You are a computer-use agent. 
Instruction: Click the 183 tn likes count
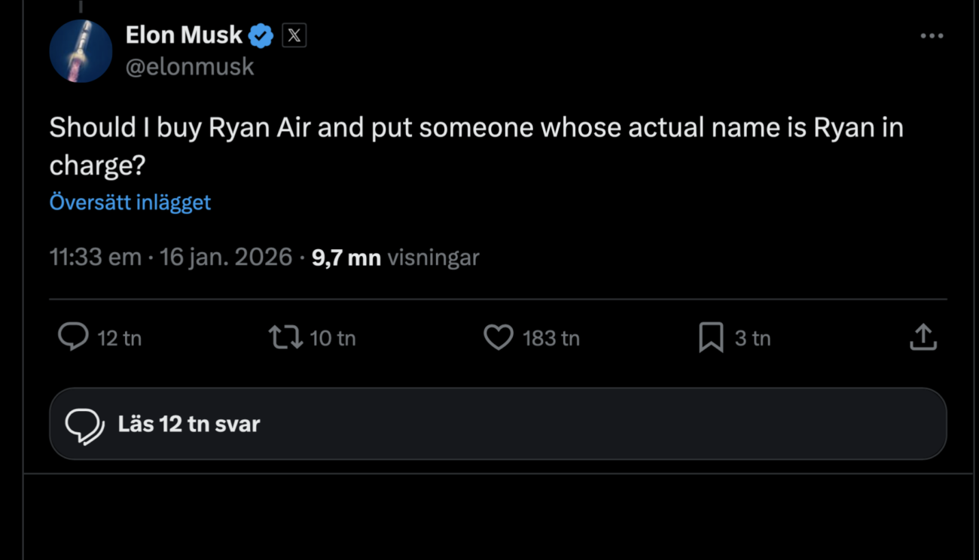click(551, 339)
